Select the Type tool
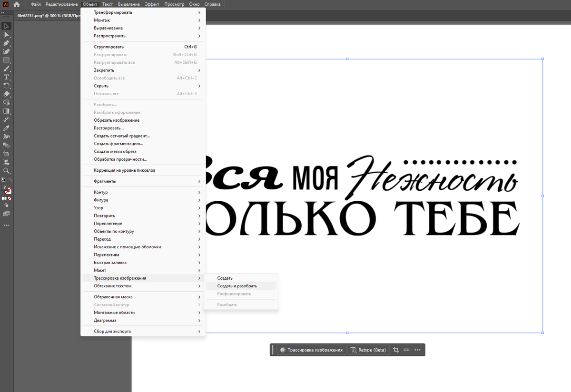The width and height of the screenshot is (571, 392). click(6, 77)
